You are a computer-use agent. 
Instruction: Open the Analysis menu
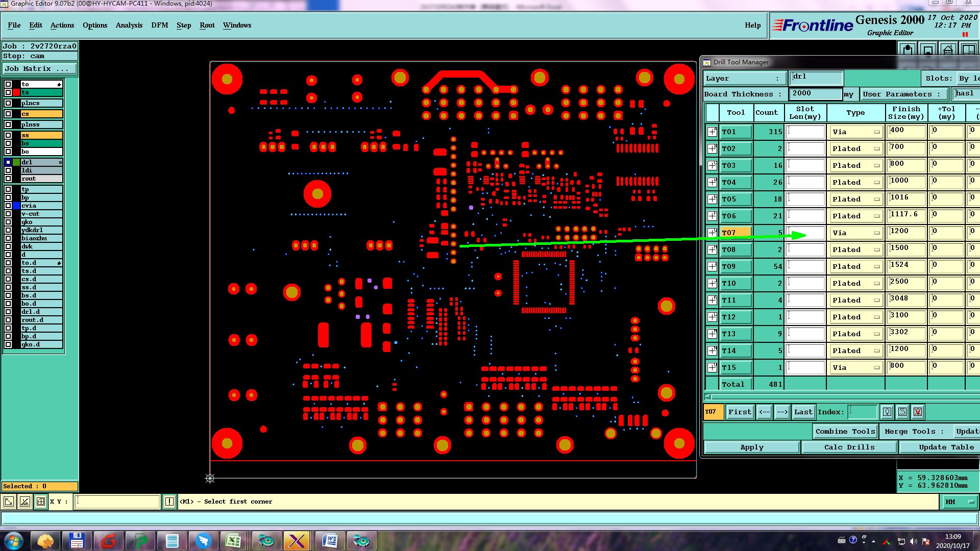(x=129, y=25)
